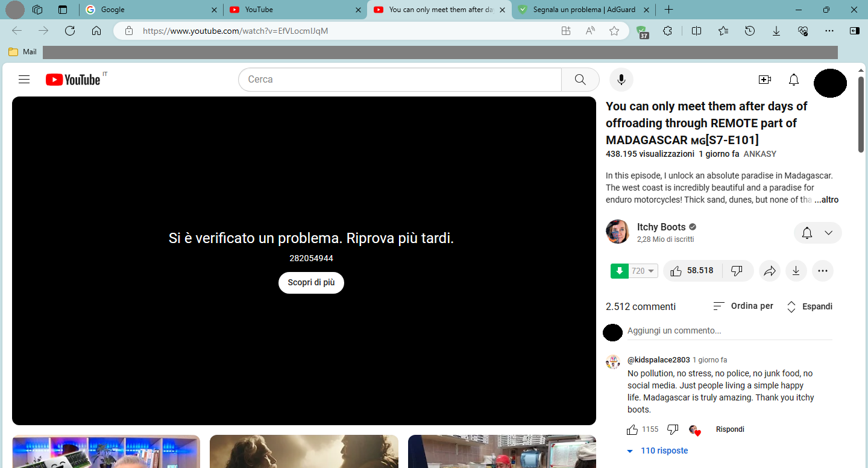The image size is (868, 468).
Task: Click the Scopri di più button
Action: click(x=311, y=282)
